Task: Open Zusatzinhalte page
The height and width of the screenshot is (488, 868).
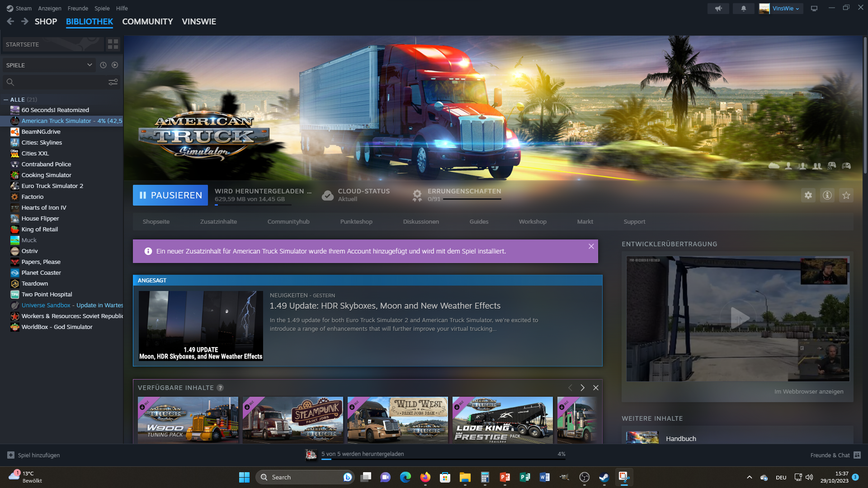Action: pos(218,221)
